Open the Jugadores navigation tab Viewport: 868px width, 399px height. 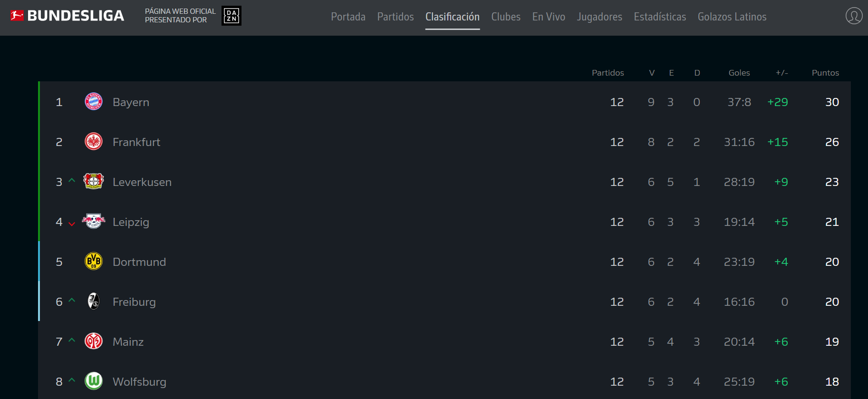(599, 17)
